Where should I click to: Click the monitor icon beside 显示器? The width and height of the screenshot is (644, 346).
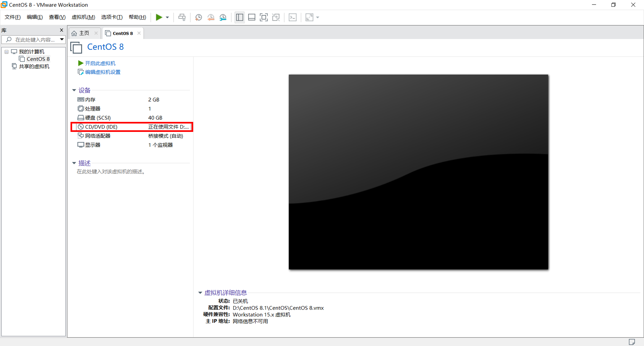coord(81,145)
